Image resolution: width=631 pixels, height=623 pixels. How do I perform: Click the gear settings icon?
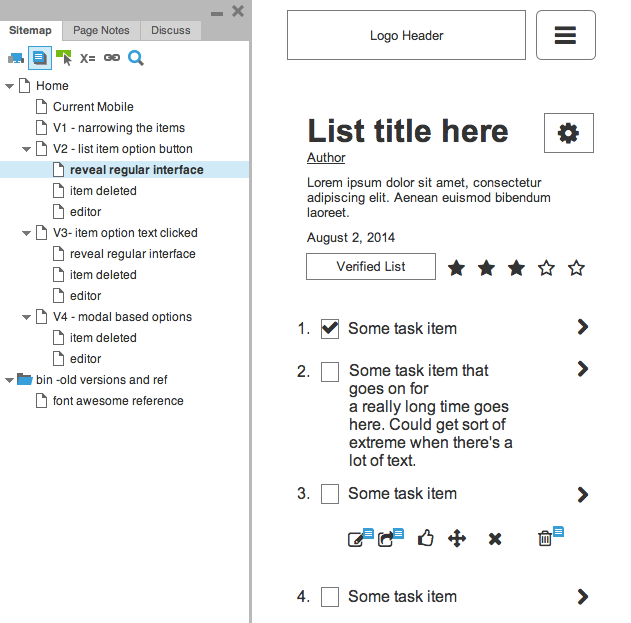coord(568,133)
